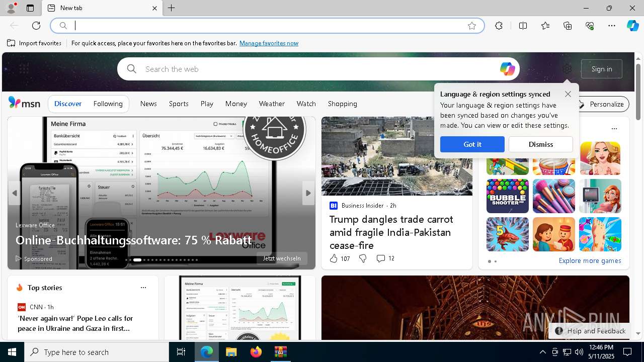Open Top stories more options ellipsis

[x=143, y=288]
